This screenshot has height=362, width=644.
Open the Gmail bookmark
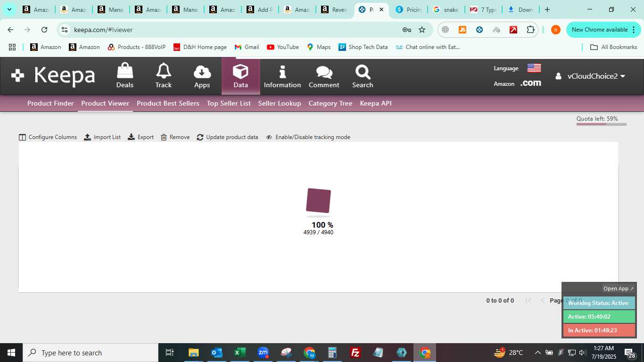point(247,47)
